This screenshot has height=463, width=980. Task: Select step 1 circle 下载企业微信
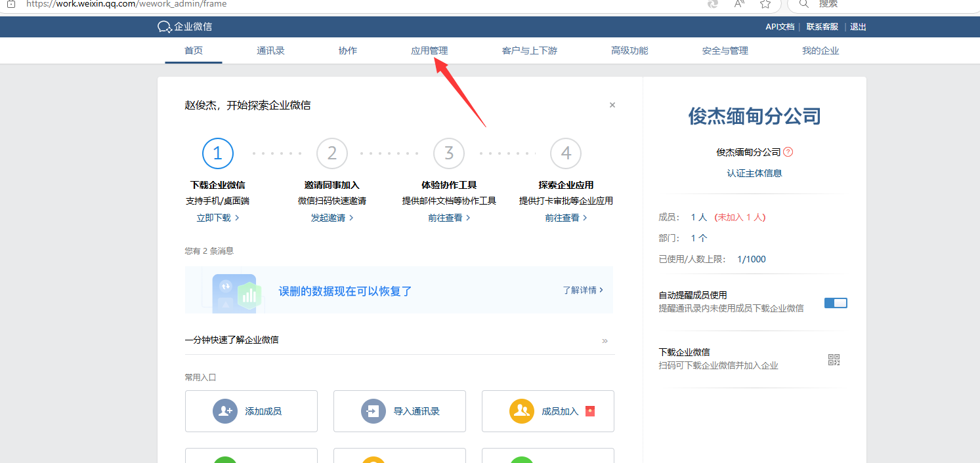click(x=218, y=153)
